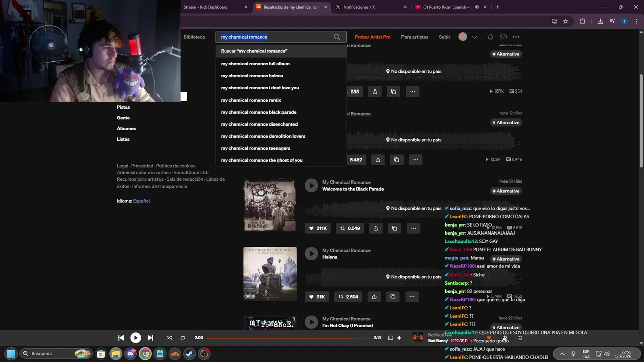The image size is (644, 362).
Task: Share the Welcome to the Black Parade track
Action: 376,228
